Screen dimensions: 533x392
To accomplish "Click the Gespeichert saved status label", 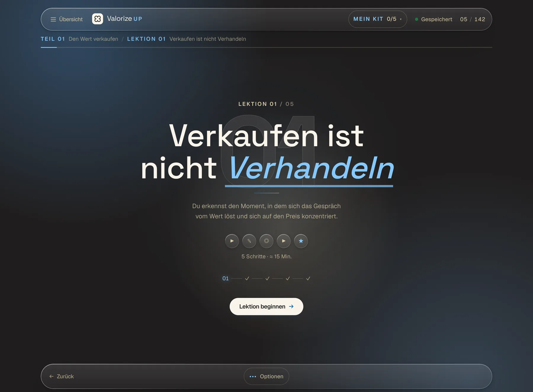I will (436, 19).
